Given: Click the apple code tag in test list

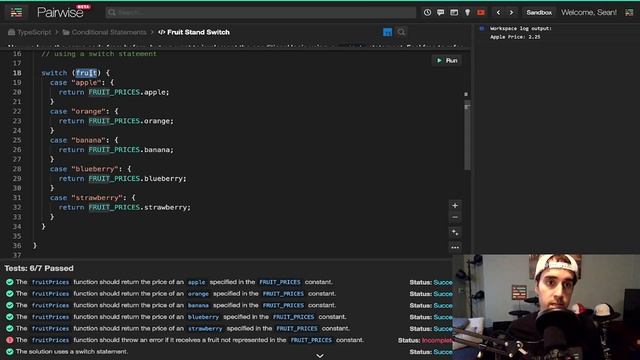Looking at the screenshot, I should tap(196, 282).
